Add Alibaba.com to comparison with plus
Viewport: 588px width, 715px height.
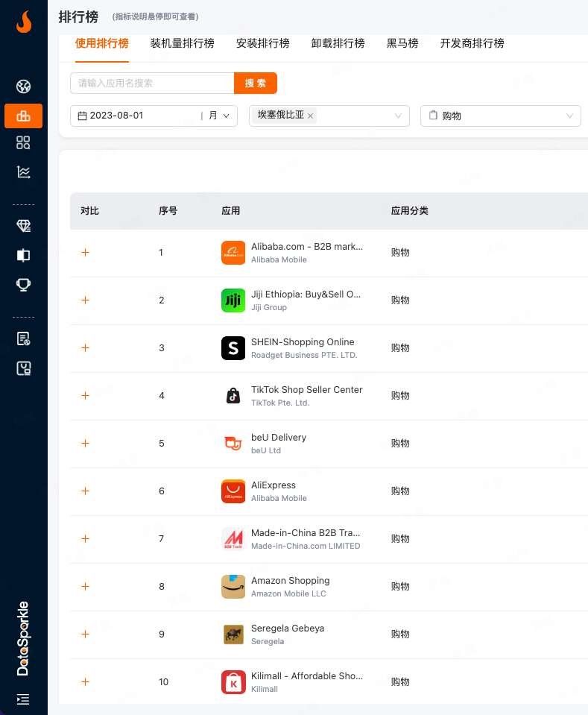pyautogui.click(x=85, y=253)
